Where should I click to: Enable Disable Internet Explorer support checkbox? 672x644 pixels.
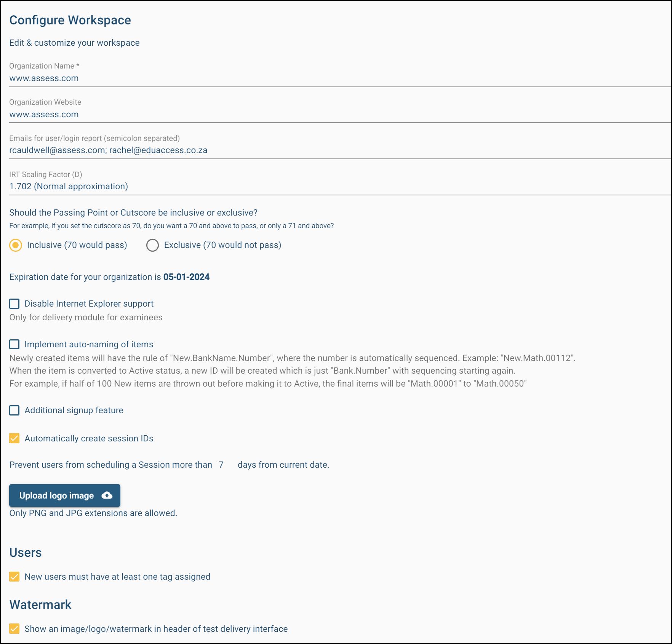pos(14,304)
